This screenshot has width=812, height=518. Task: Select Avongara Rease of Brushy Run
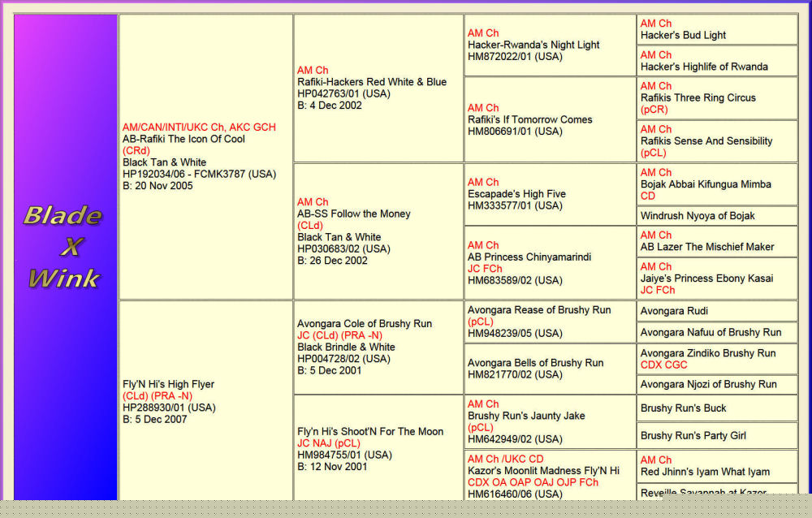coord(540,310)
